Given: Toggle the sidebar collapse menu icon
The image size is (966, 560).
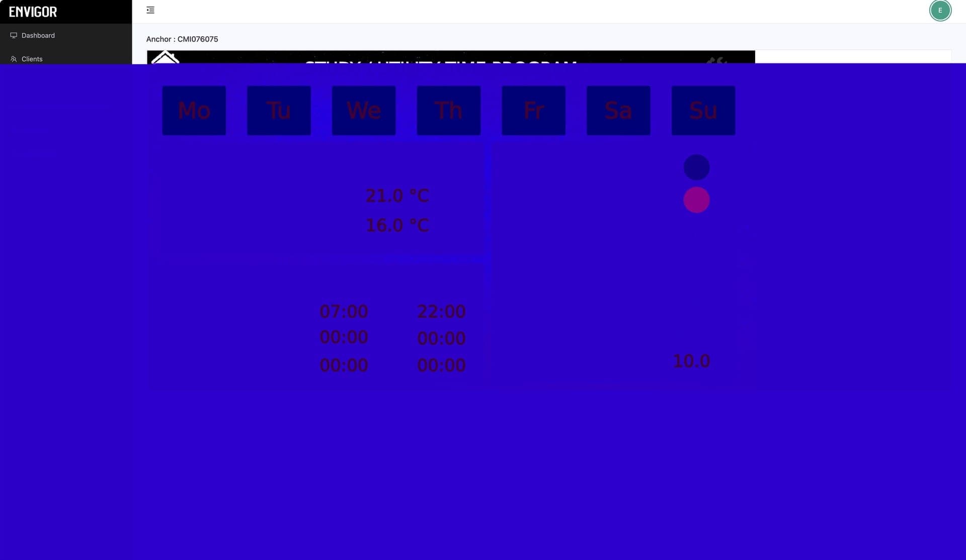Looking at the screenshot, I should point(150,10).
